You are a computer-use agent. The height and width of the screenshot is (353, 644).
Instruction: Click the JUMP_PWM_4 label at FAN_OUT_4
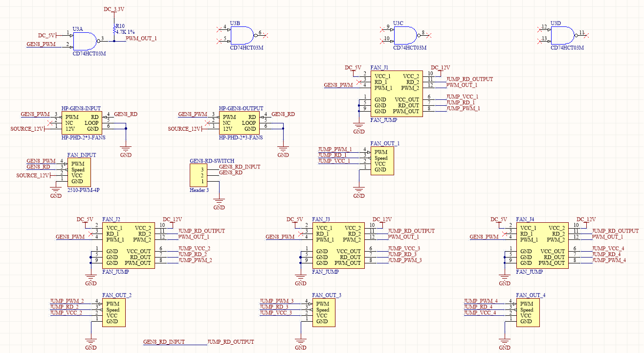(x=481, y=301)
